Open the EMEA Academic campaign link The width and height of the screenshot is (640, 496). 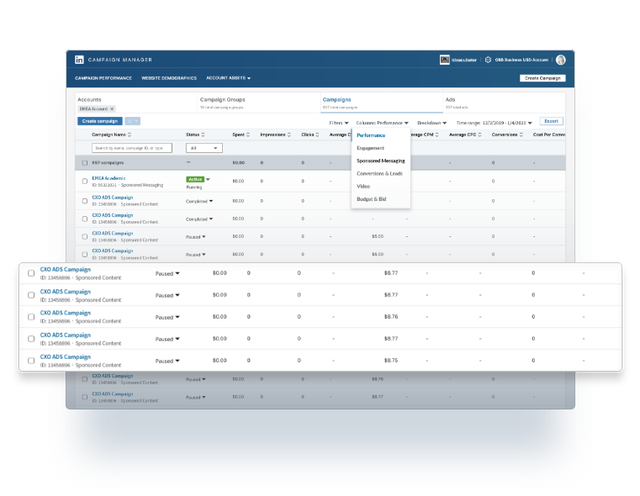(x=106, y=178)
